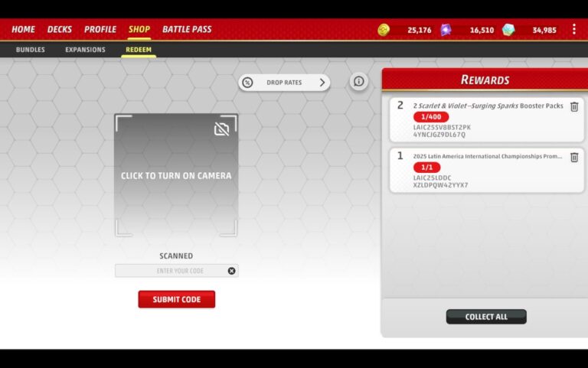Click the 1/1 red badge
The height and width of the screenshot is (368, 588).
click(x=426, y=168)
